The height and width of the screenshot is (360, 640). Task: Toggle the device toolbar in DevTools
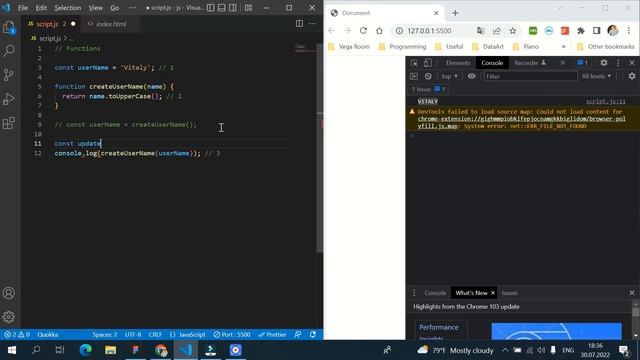(x=427, y=63)
